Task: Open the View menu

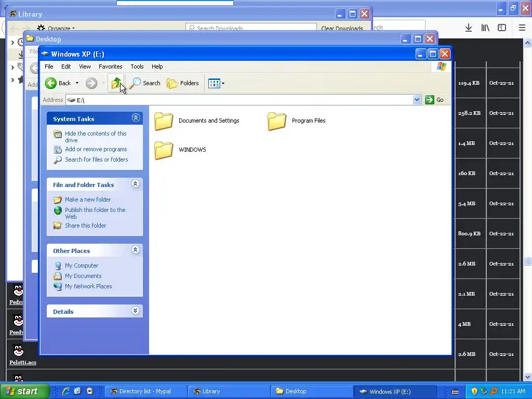Action: tap(85, 66)
